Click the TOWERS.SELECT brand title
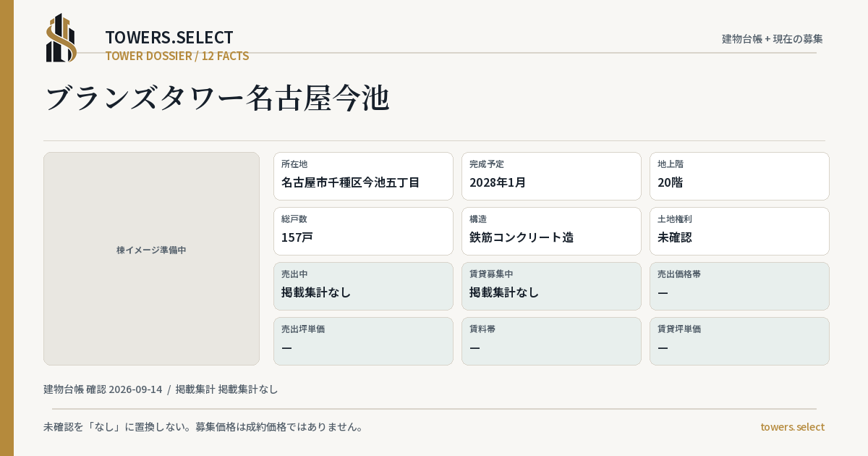The width and height of the screenshot is (868, 456). tap(169, 38)
